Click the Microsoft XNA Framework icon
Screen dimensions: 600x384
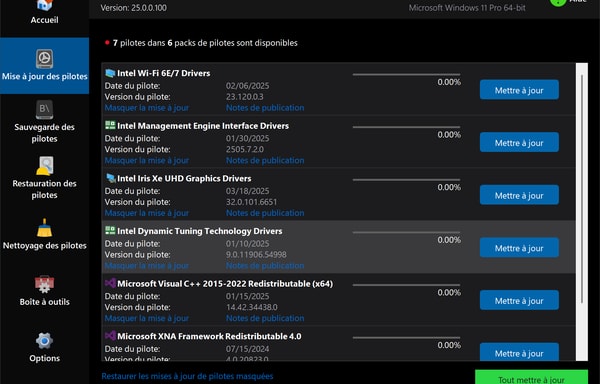pyautogui.click(x=110, y=336)
